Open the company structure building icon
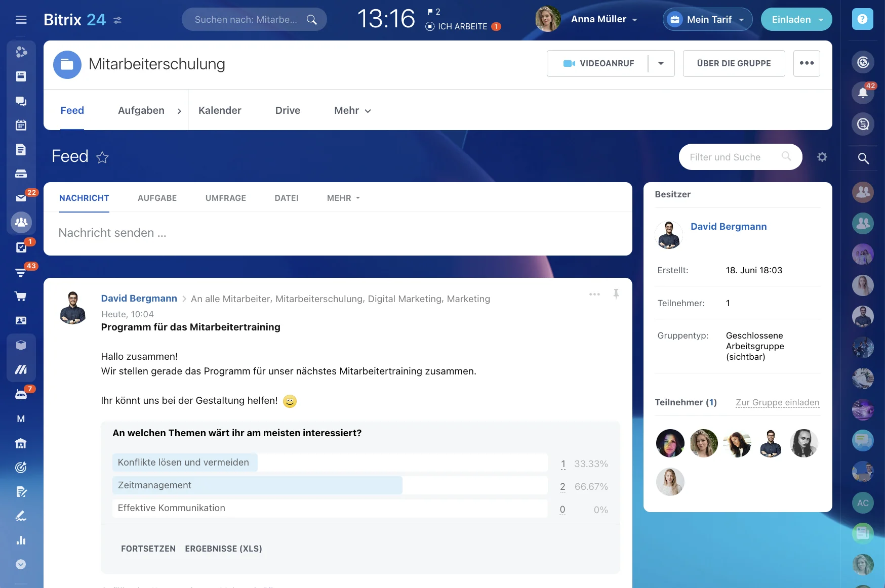 coord(21,443)
